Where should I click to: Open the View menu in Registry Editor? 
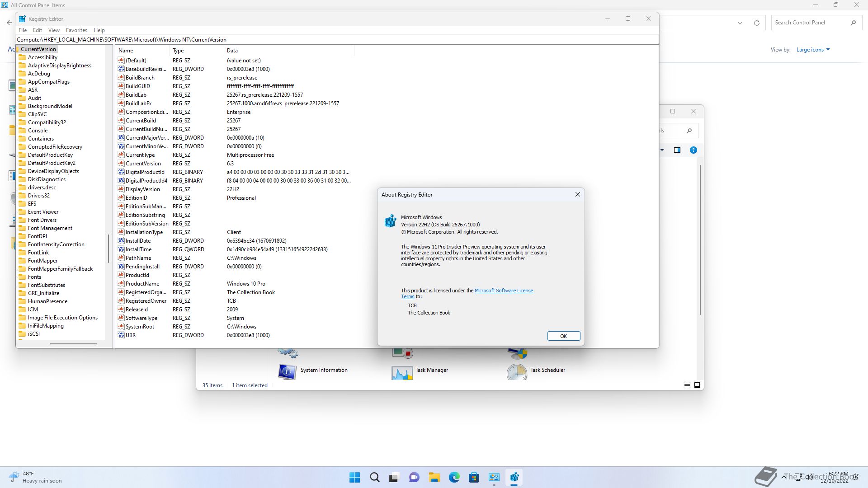pos(54,30)
